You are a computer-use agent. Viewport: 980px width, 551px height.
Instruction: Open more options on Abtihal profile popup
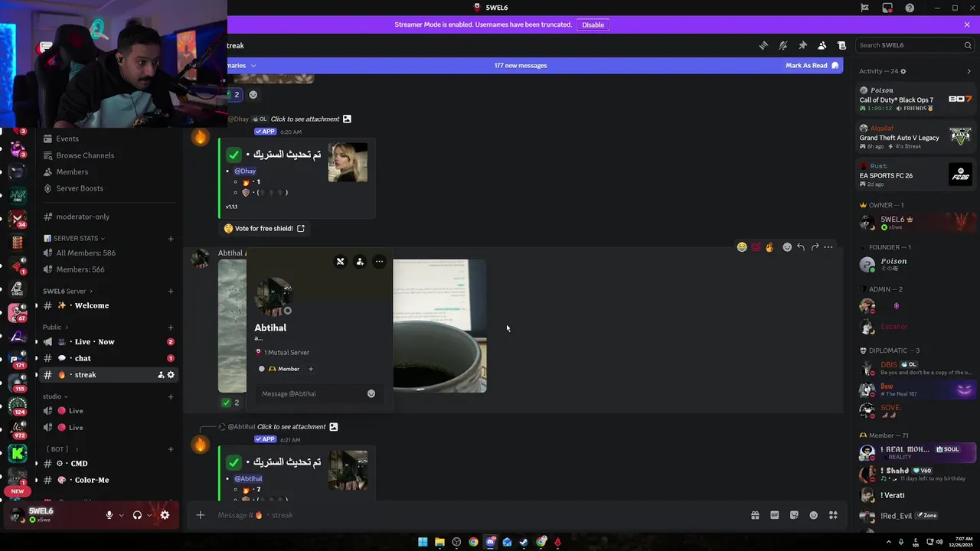(379, 262)
